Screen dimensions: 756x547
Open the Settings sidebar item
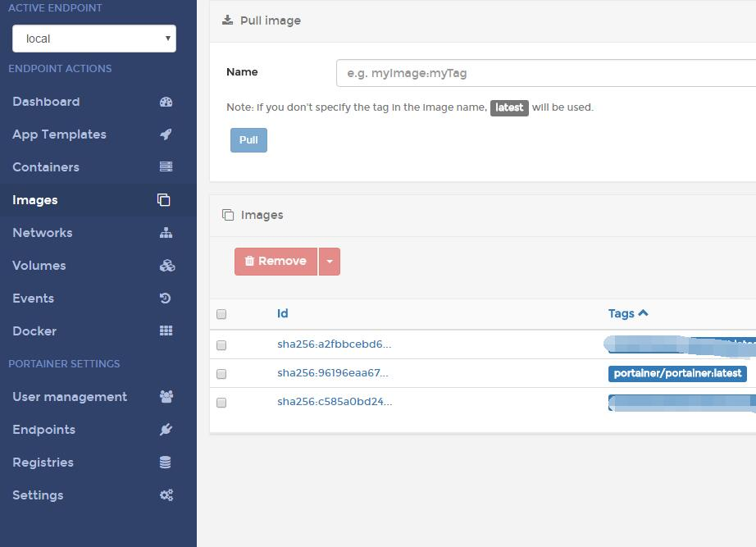coord(38,495)
